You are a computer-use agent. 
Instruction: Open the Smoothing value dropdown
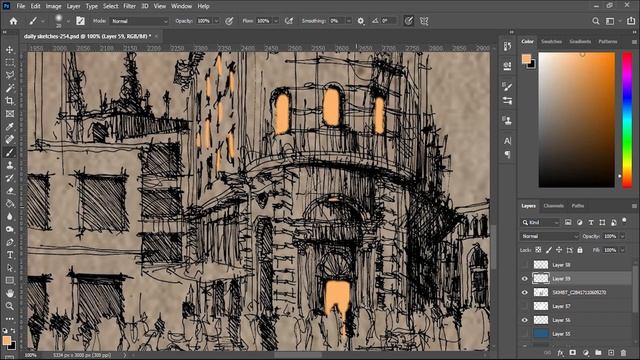pos(349,21)
